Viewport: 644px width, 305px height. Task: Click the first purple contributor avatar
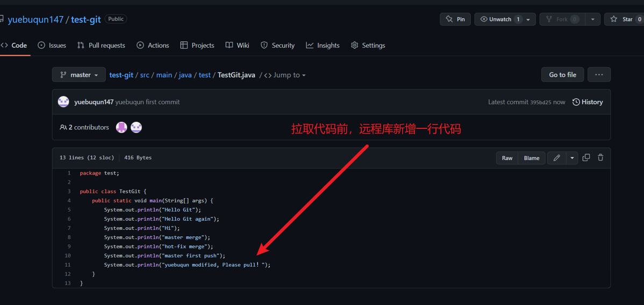[121, 127]
